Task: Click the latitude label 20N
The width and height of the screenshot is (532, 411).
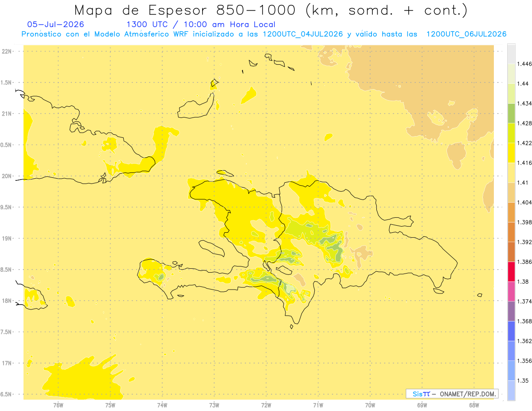Action: [x=7, y=176]
